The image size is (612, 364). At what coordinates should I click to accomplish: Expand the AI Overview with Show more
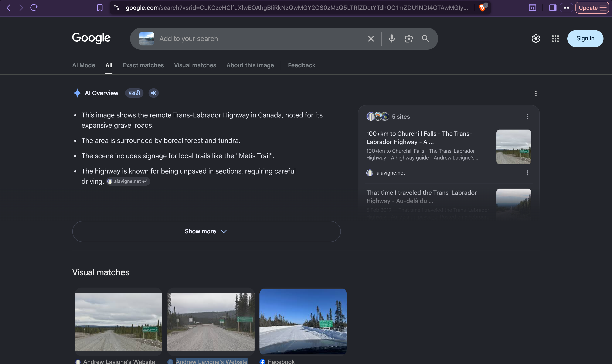[x=206, y=231]
